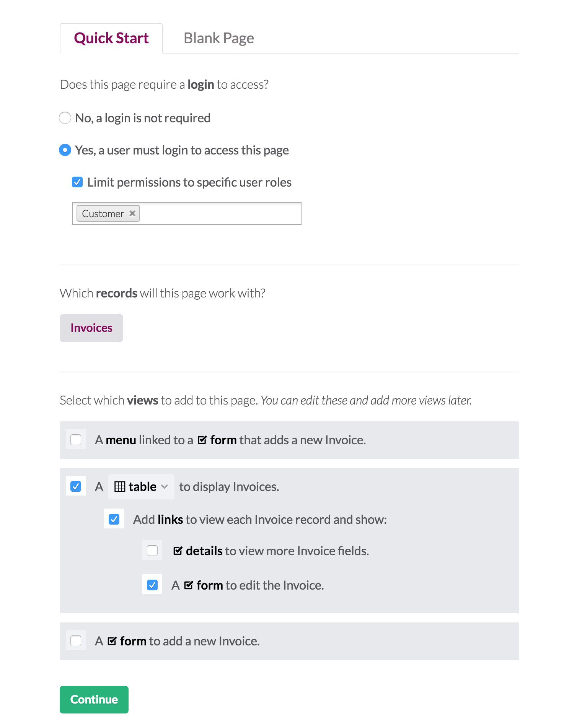
Task: Click the details view icon
Action: tap(178, 551)
